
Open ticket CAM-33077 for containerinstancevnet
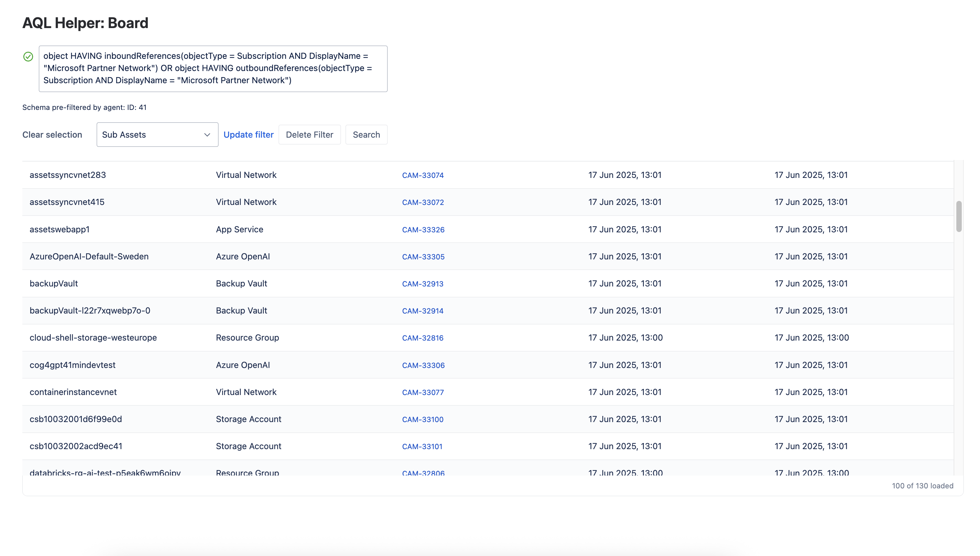423,392
